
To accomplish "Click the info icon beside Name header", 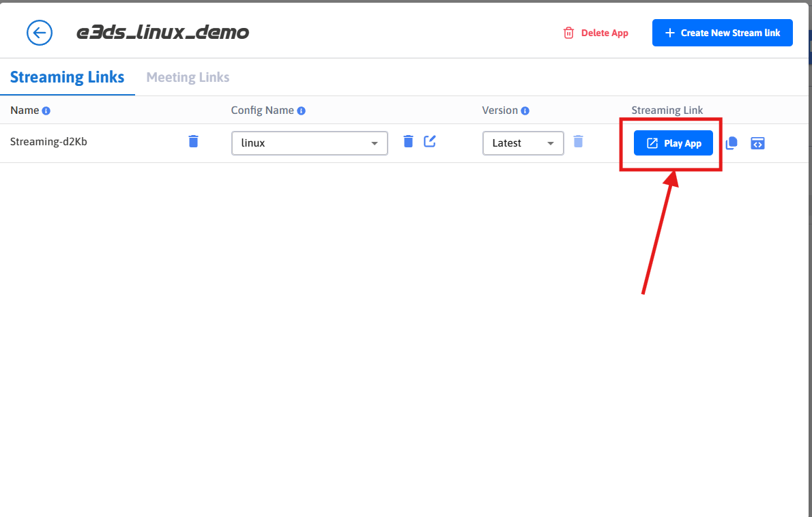I will click(46, 110).
